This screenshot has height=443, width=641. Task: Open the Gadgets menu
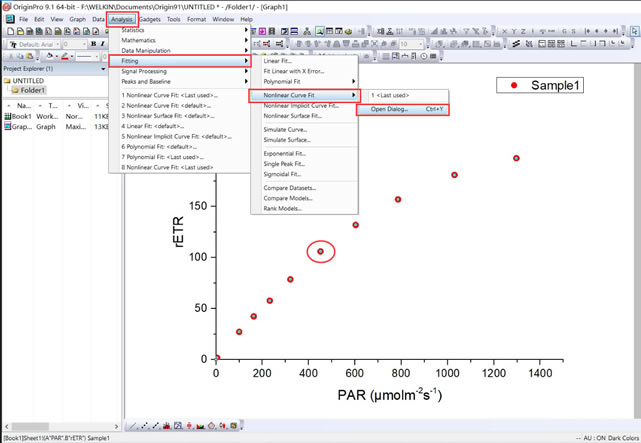tap(150, 19)
